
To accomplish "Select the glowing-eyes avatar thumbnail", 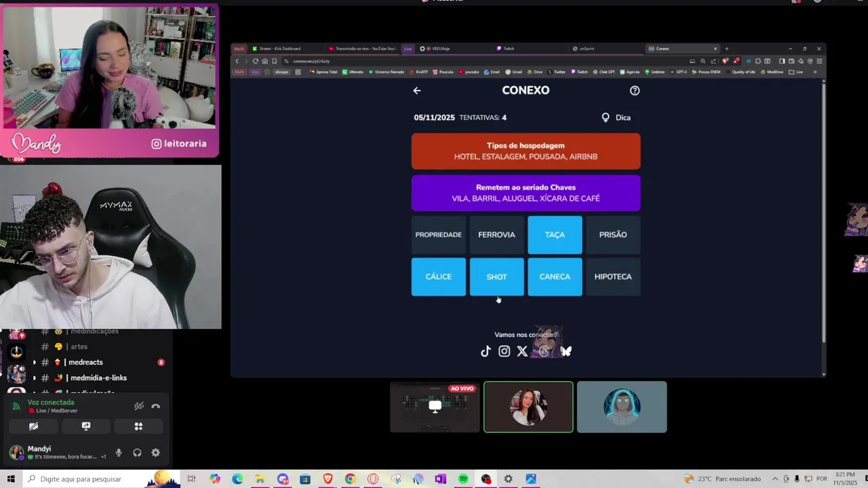I will tap(622, 407).
